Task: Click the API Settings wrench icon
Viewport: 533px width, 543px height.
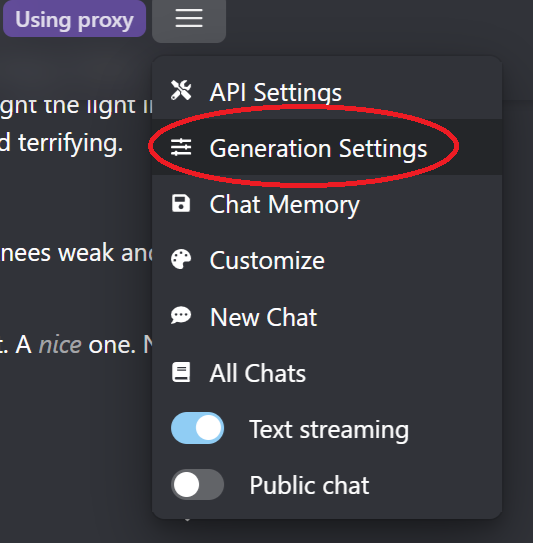Action: point(181,91)
